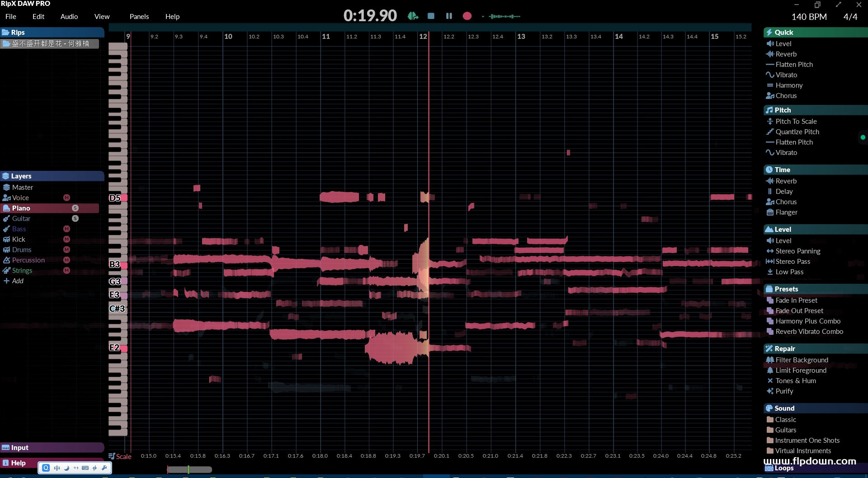Image resolution: width=868 pixels, height=478 pixels.
Task: Toggle solo on the Piano layer
Action: [x=75, y=208]
